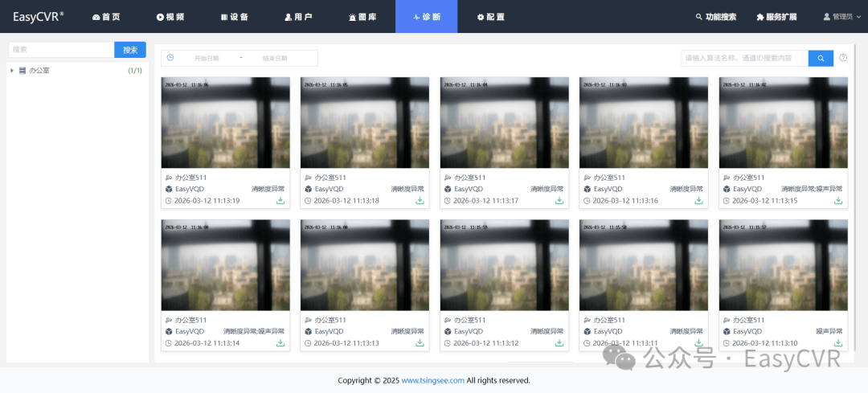Select the 办公室 group in device tree
The width and height of the screenshot is (868, 393).
pyautogui.click(x=39, y=71)
